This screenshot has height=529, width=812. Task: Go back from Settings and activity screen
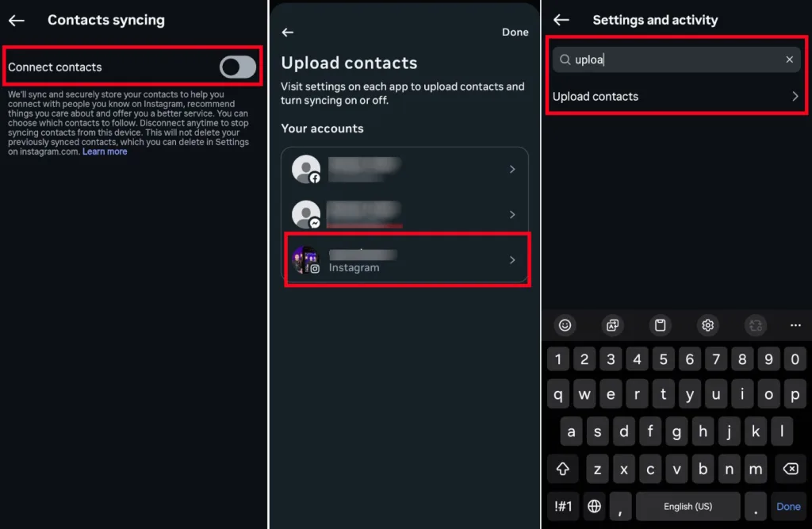561,21
